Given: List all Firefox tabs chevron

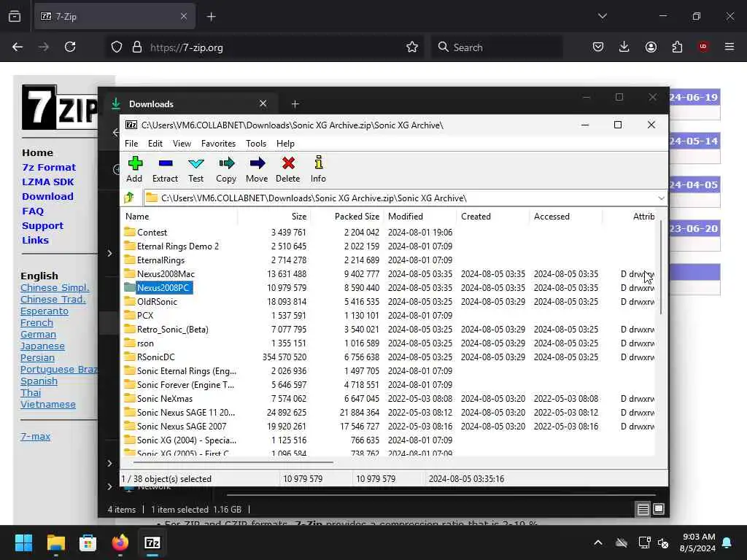Looking at the screenshot, I should [603, 16].
